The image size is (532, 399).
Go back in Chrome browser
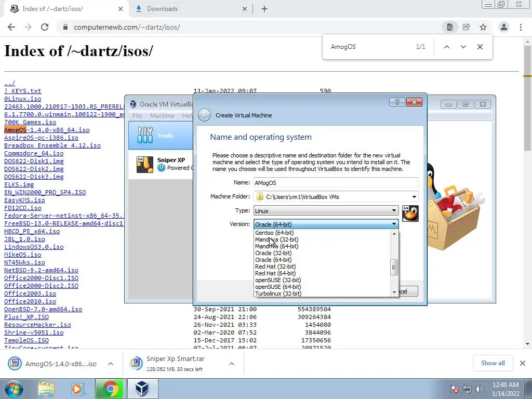coord(11,27)
